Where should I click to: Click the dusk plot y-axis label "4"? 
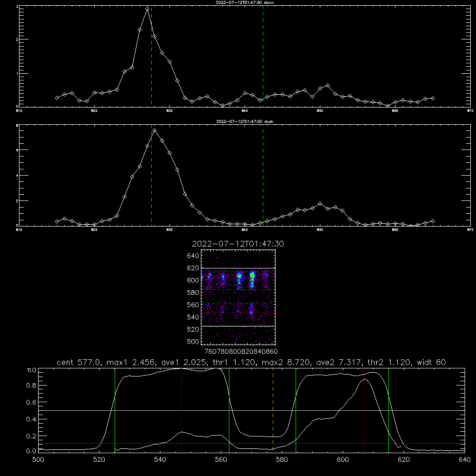17,176
